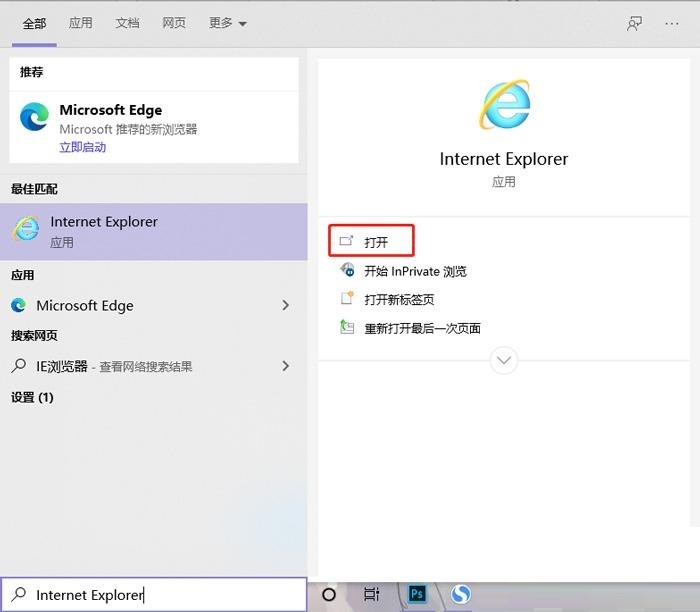Expand the IE浏览器 web search arrow

point(286,366)
